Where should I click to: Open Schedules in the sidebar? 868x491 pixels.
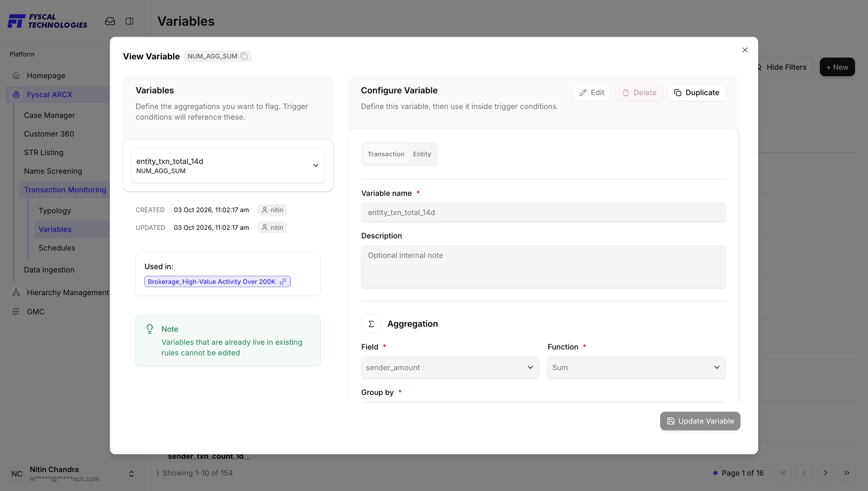[x=57, y=248]
